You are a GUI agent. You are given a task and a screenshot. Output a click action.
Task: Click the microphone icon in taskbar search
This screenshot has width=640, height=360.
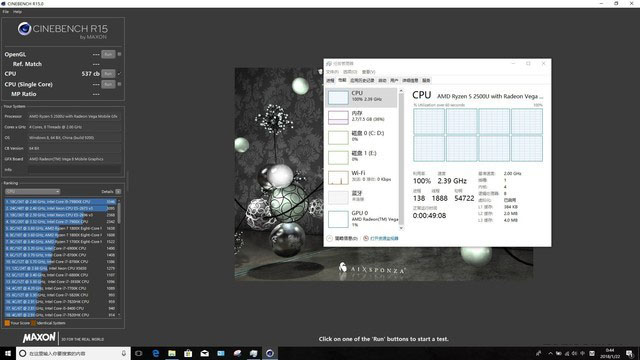pyautogui.click(x=124, y=353)
